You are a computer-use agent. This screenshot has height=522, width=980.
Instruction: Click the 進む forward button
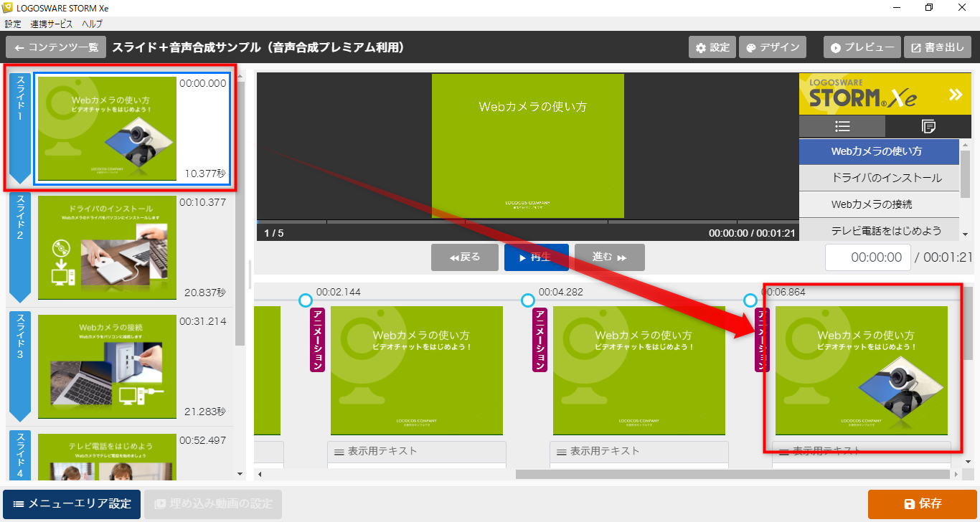(609, 257)
